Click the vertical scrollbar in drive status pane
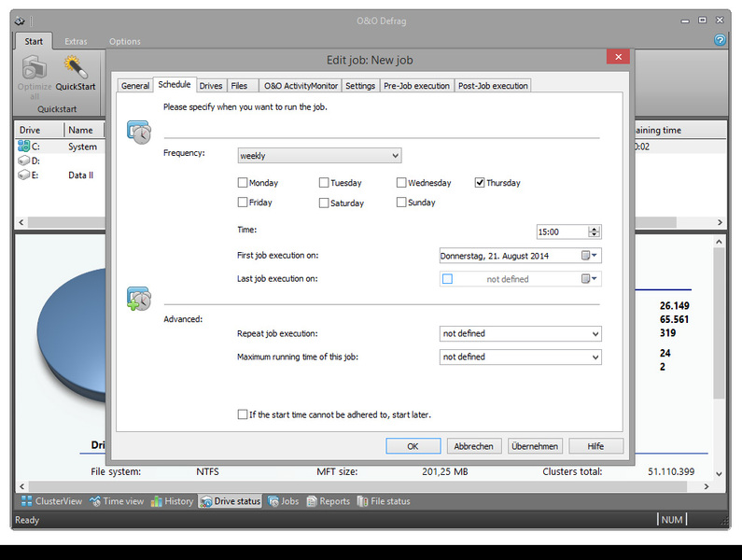This screenshot has width=742, height=560. point(719,322)
